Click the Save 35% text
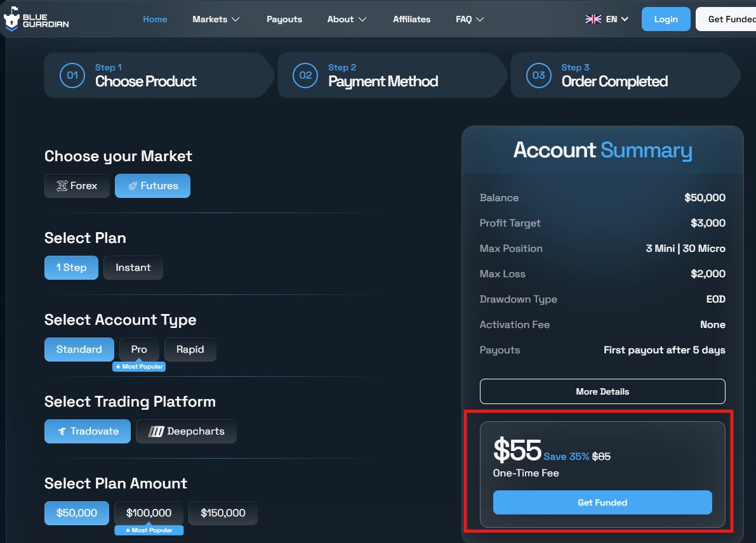This screenshot has width=756, height=543. (566, 456)
